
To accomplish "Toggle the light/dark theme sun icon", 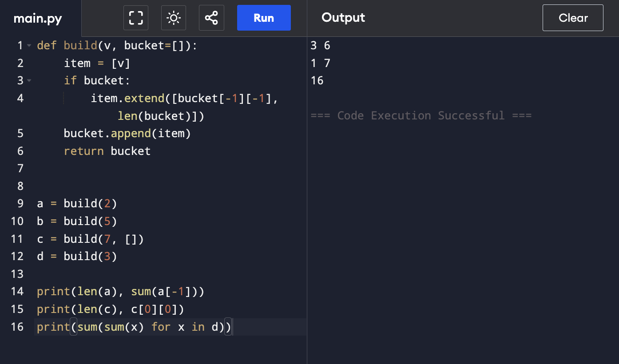I will pyautogui.click(x=174, y=18).
